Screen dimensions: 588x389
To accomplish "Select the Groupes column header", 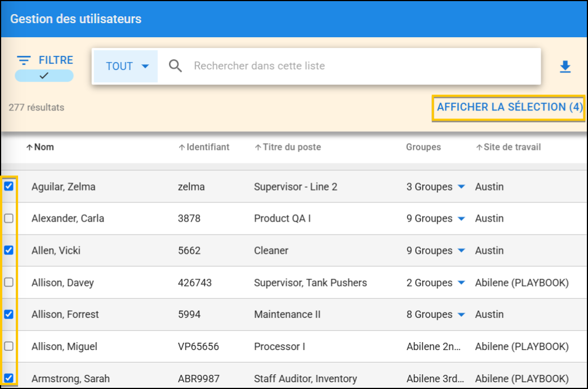I will (x=423, y=147).
